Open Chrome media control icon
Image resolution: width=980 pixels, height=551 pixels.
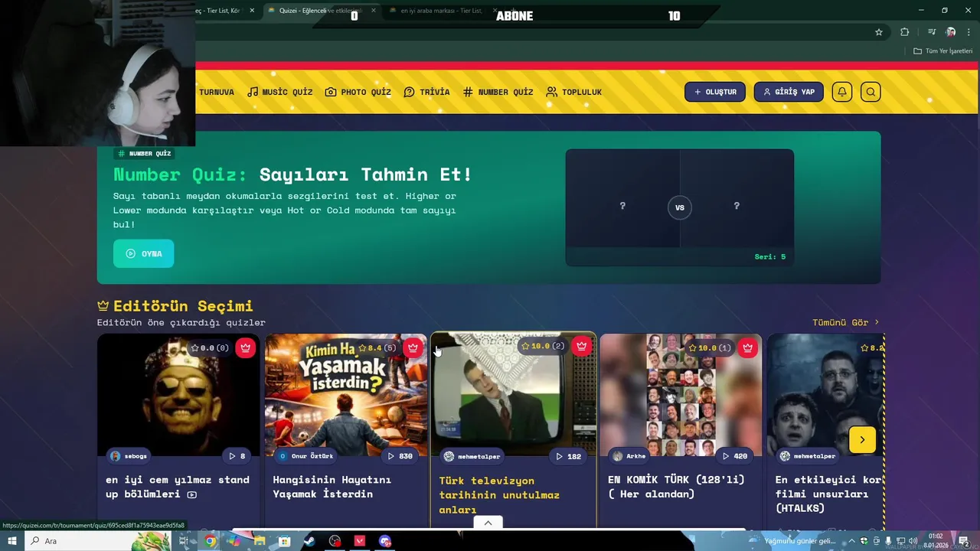point(932,32)
